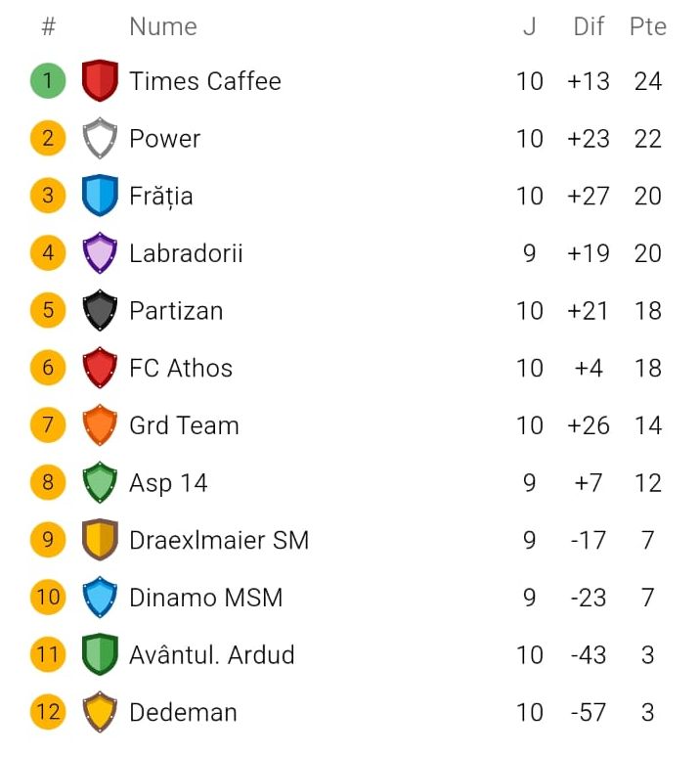700x757 pixels.
Task: Click the orange rank 12 position badge
Action: tap(48, 712)
